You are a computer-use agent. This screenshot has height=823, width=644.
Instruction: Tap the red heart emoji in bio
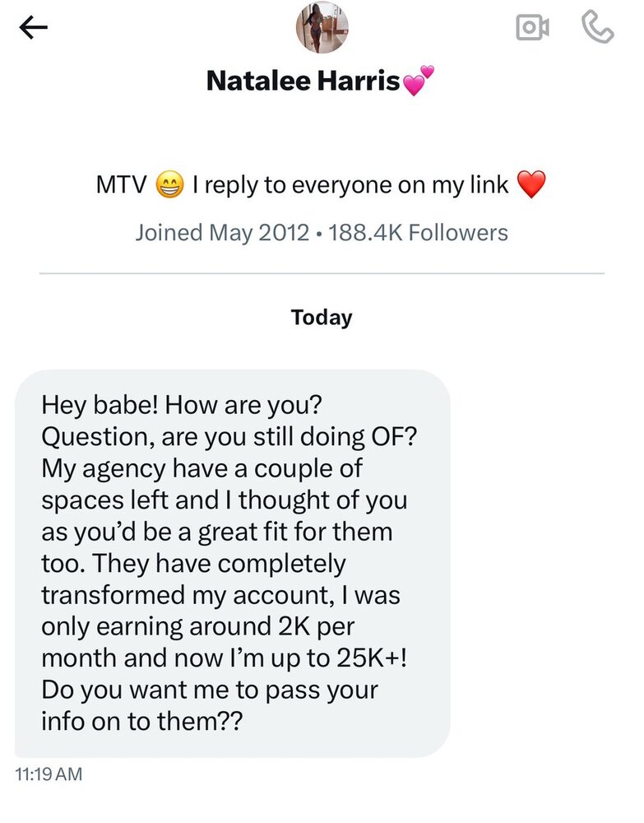[531, 186]
